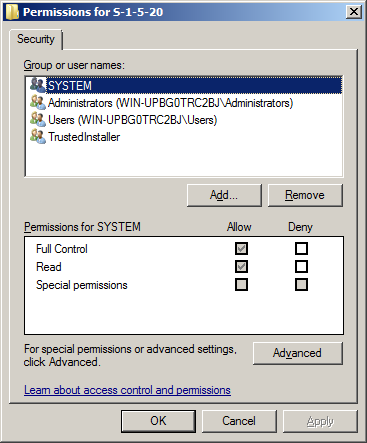Click the Apply button
Viewport: 367px width, 443px height.
tap(320, 421)
